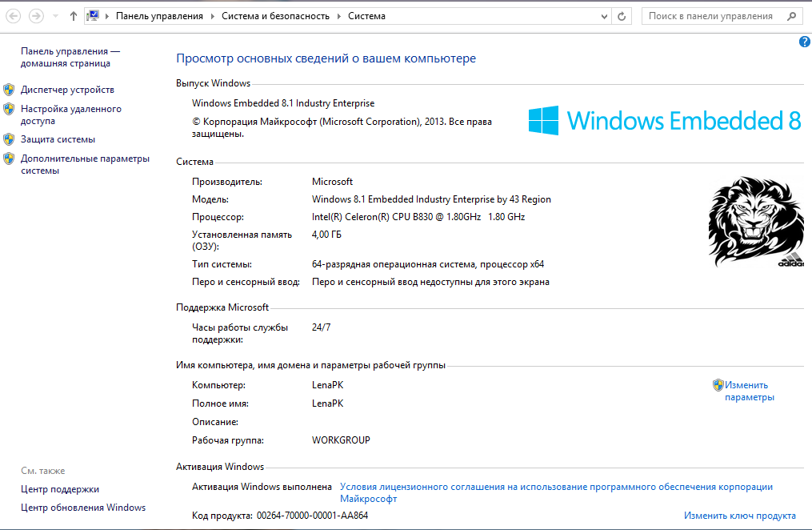
Task: Go up one level with the Up arrow
Action: click(x=74, y=16)
